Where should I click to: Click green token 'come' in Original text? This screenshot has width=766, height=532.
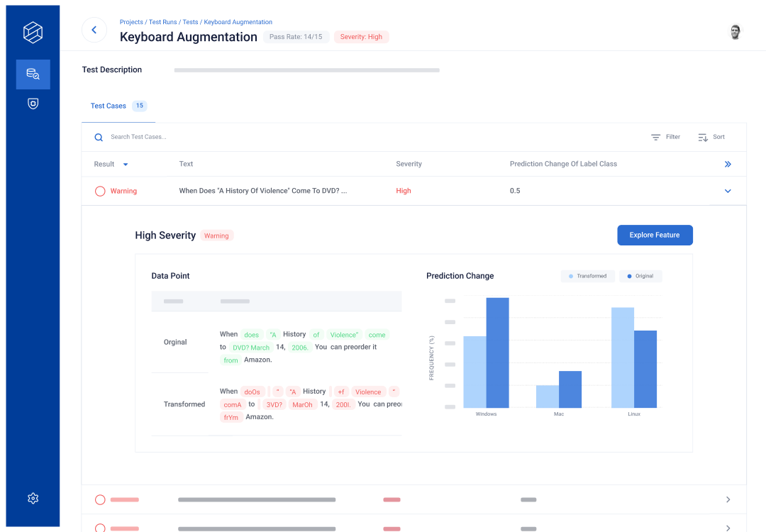tap(377, 335)
